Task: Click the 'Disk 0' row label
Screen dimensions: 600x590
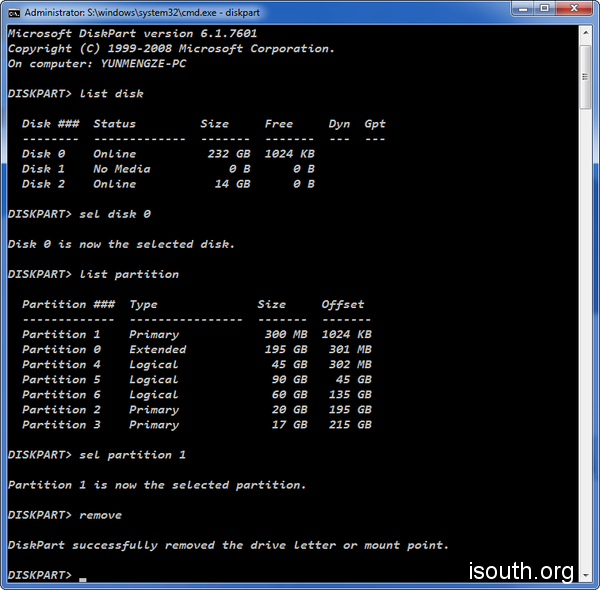Action: coord(43,154)
